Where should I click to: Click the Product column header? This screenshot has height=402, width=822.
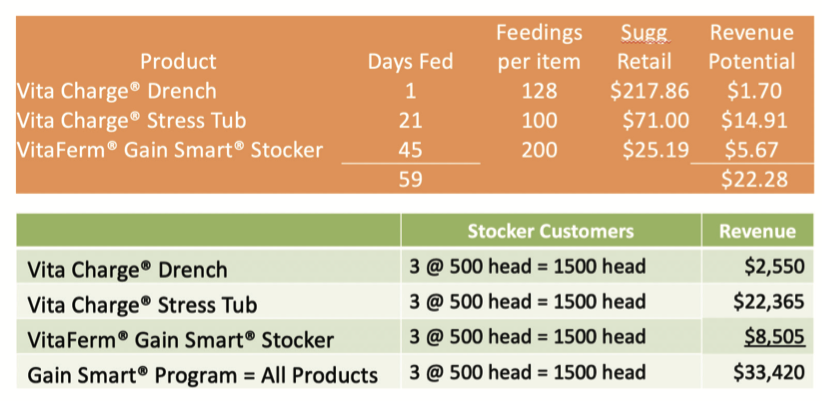coord(178,62)
